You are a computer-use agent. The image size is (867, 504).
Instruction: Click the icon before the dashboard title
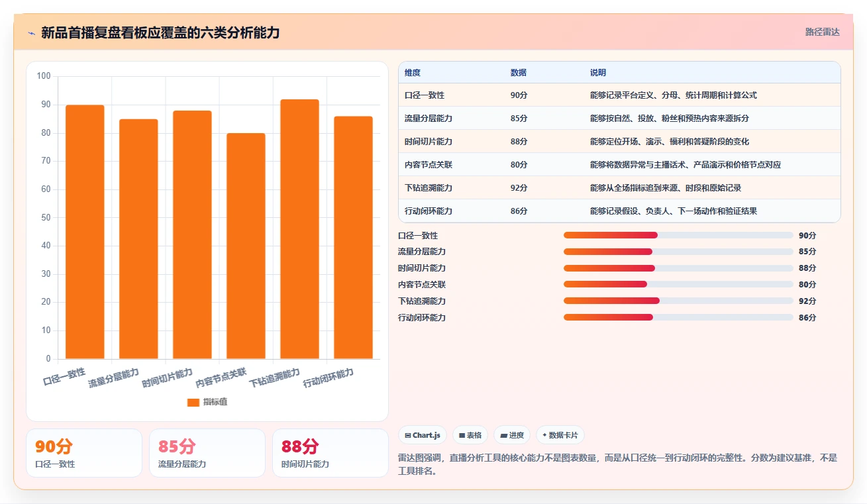tap(31, 32)
